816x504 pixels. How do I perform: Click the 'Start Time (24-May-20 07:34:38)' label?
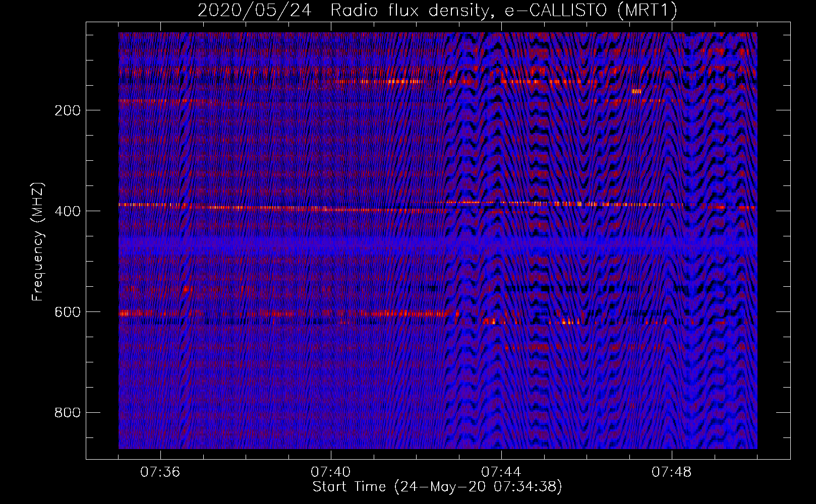tap(437, 487)
